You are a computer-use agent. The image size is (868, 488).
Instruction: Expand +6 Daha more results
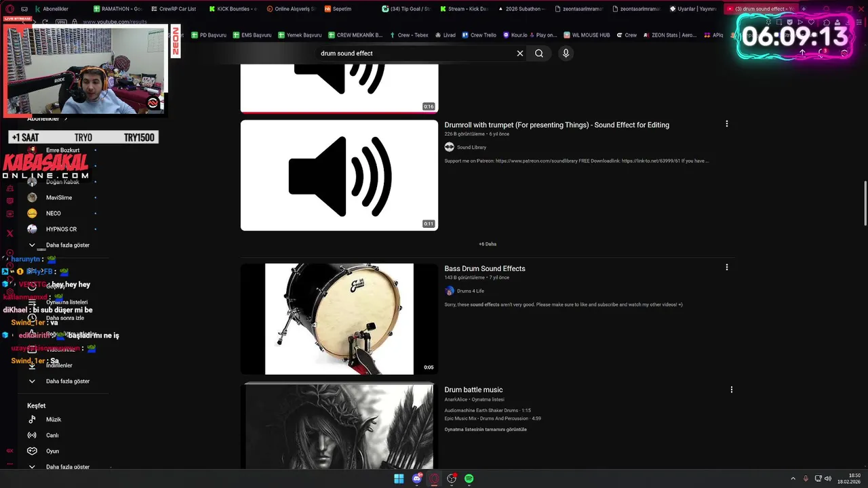coord(488,244)
